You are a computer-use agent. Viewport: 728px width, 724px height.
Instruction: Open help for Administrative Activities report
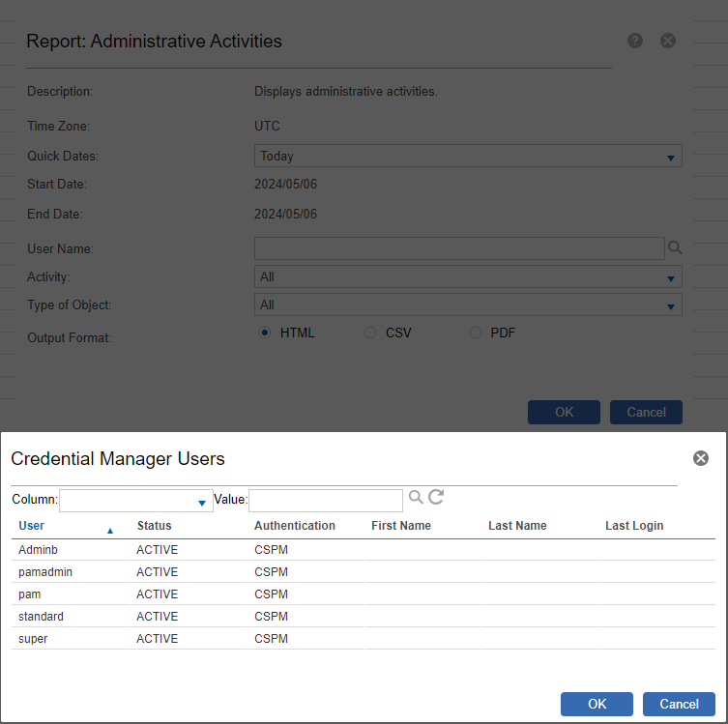point(635,41)
